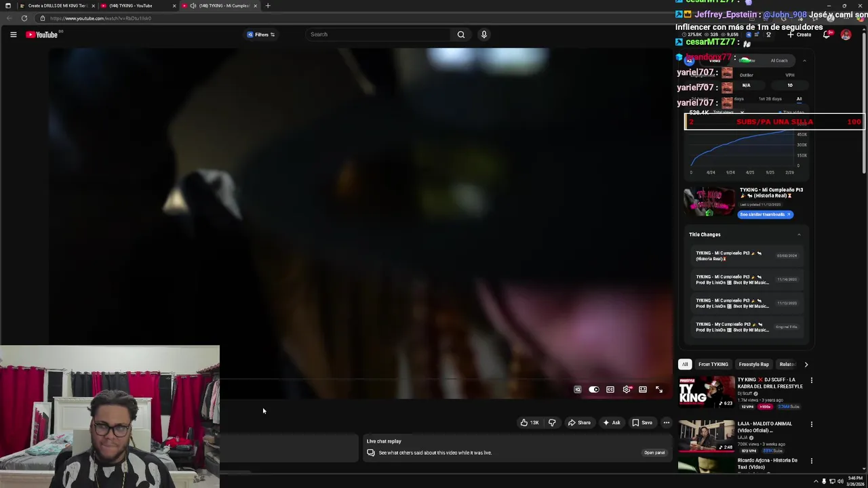Select the All filter chip
The width and height of the screenshot is (868, 488).
click(x=685, y=365)
